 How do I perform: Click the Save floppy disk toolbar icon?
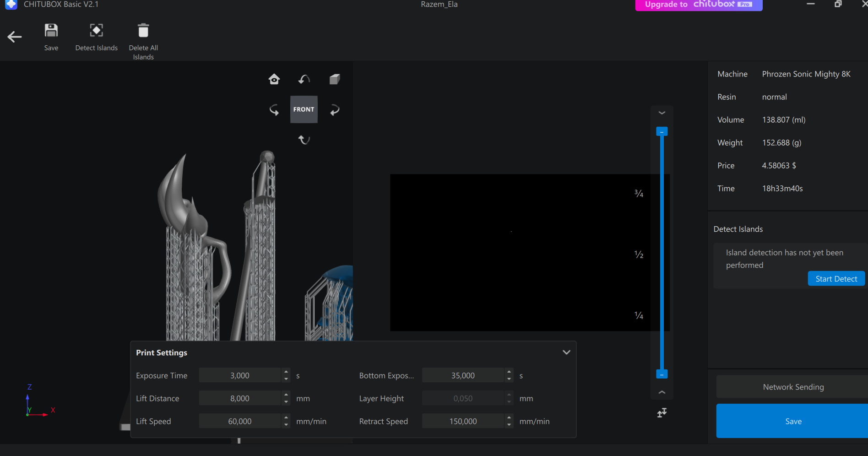[51, 31]
